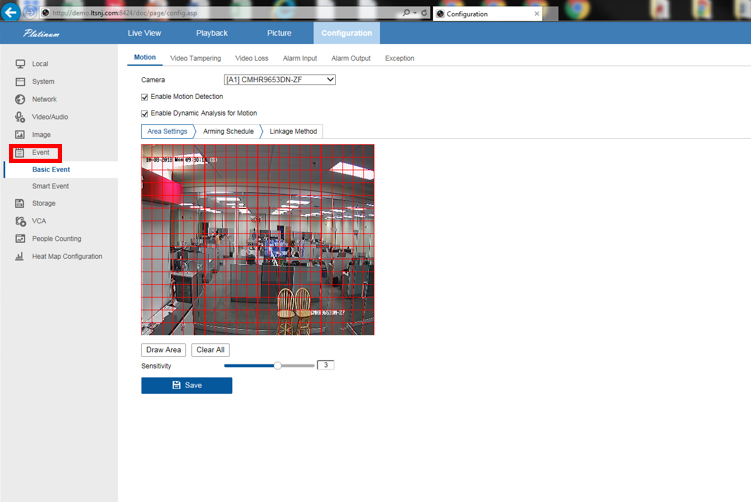Click the Heat Map Configuration icon
Viewport: 751px width, 502px height.
(x=20, y=256)
